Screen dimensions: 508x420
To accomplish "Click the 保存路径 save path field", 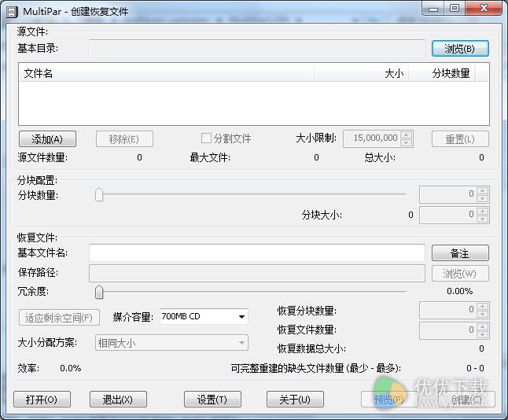I will point(257,273).
